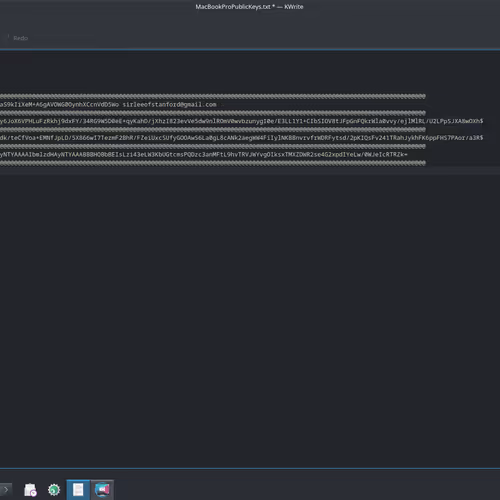Click the Redo toolbar button

coord(20,38)
